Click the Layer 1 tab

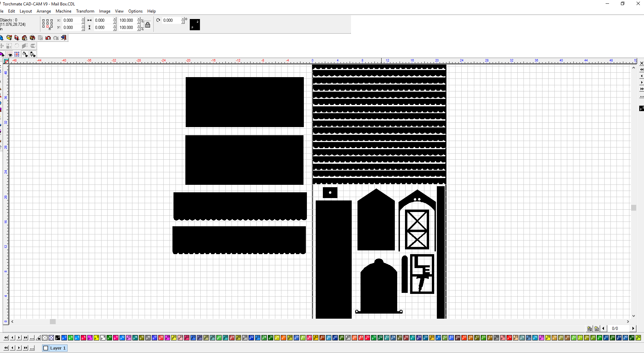pyautogui.click(x=57, y=348)
